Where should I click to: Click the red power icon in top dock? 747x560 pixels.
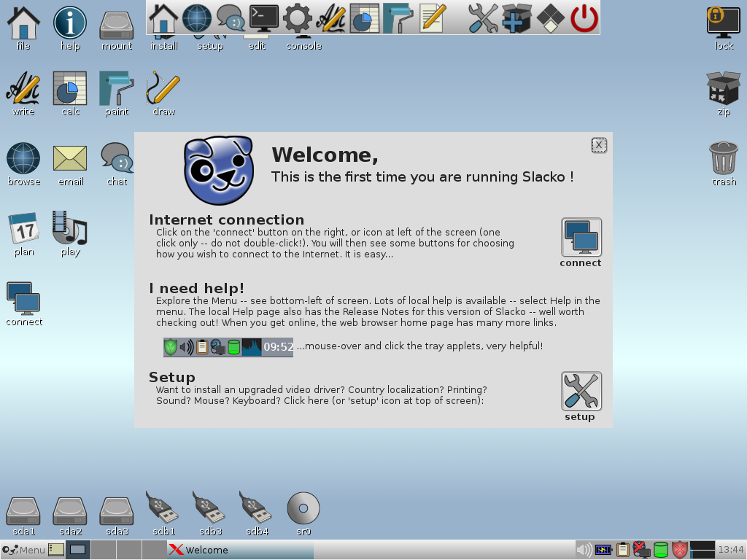pos(584,18)
